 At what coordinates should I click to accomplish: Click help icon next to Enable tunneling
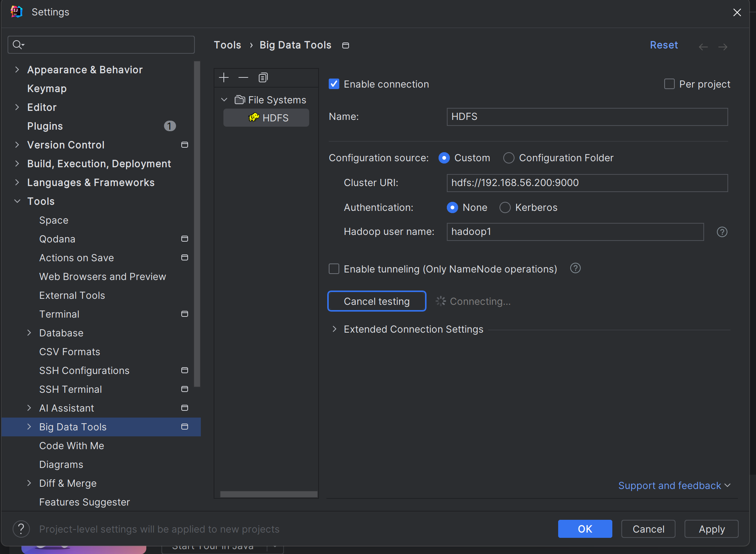(575, 268)
